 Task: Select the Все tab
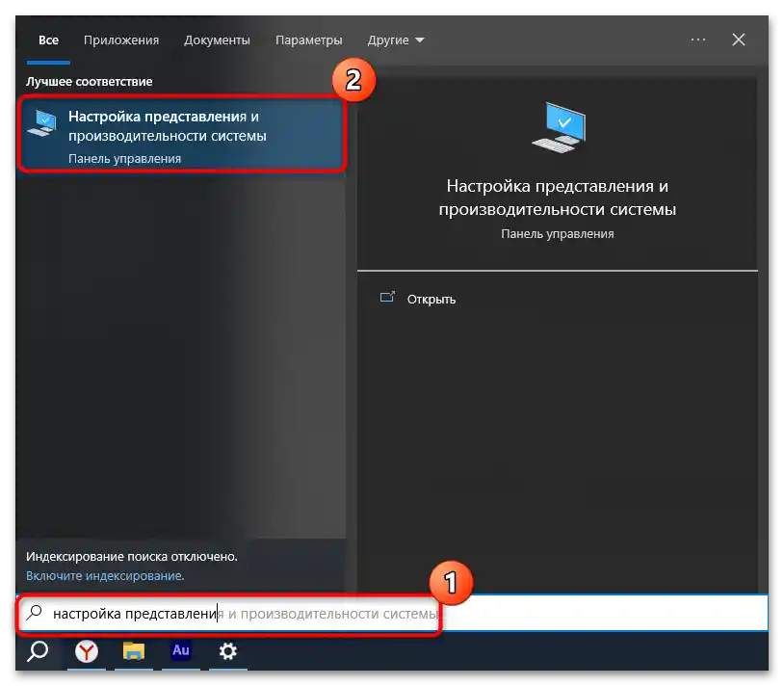click(47, 40)
